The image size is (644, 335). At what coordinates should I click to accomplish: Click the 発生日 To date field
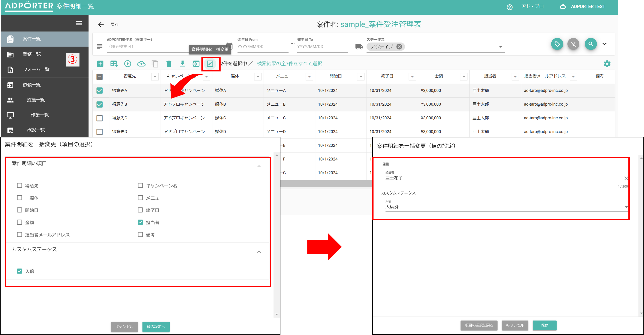(322, 47)
